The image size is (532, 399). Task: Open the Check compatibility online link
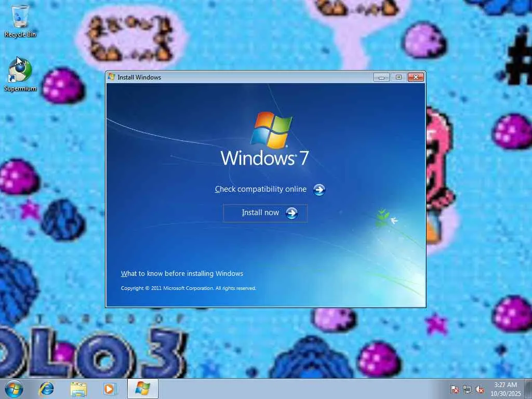[261, 189]
